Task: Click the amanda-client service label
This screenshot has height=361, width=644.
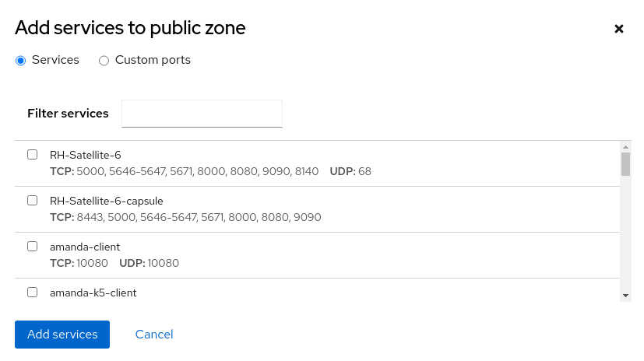Action: click(85, 247)
